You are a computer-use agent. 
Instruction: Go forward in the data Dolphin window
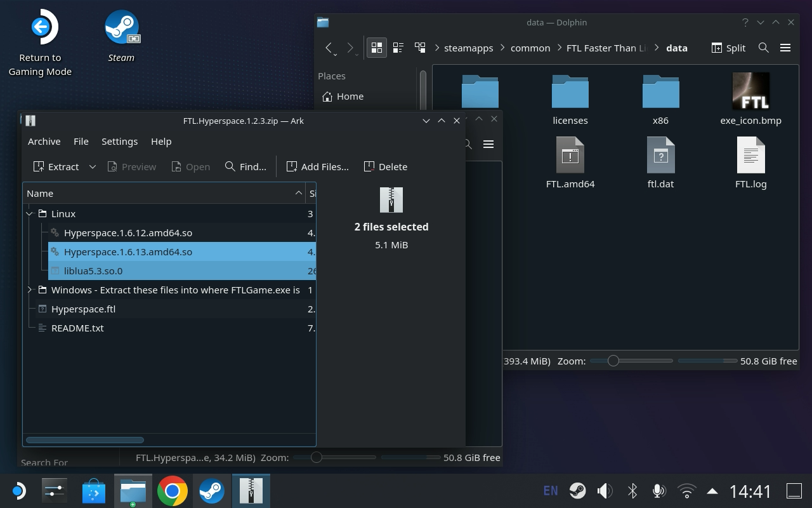click(350, 48)
